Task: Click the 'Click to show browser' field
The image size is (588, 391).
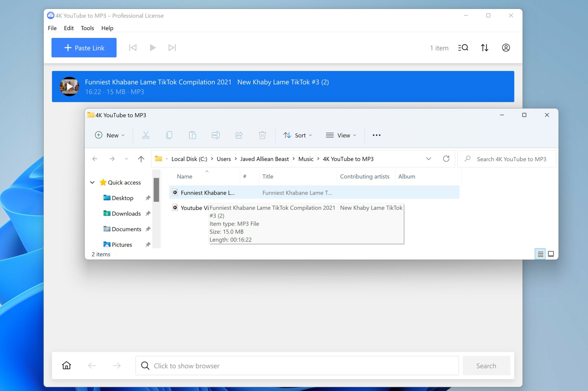Action: pyautogui.click(x=297, y=365)
